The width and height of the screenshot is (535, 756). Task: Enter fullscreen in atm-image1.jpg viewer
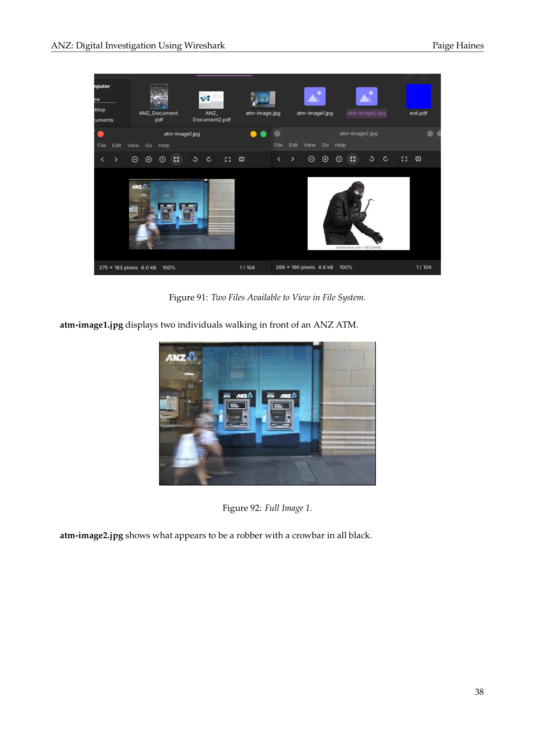click(228, 159)
